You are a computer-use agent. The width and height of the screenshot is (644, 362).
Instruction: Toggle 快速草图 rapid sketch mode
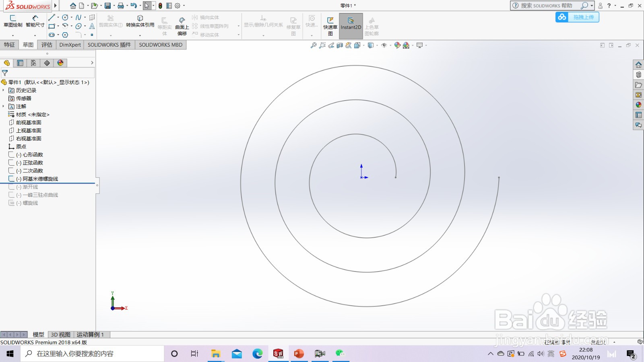330,26
